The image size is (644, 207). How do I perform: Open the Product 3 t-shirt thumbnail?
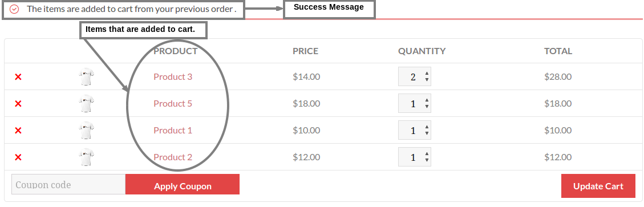coord(86,77)
